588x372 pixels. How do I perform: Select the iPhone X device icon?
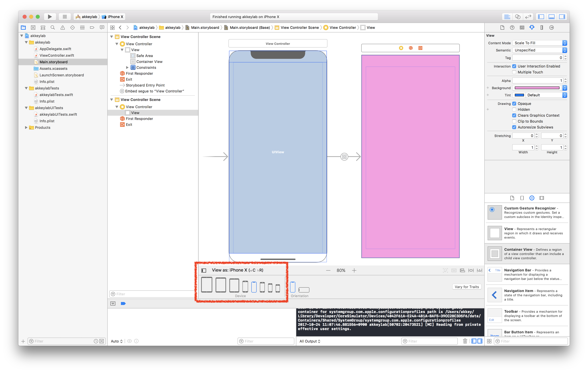(254, 287)
